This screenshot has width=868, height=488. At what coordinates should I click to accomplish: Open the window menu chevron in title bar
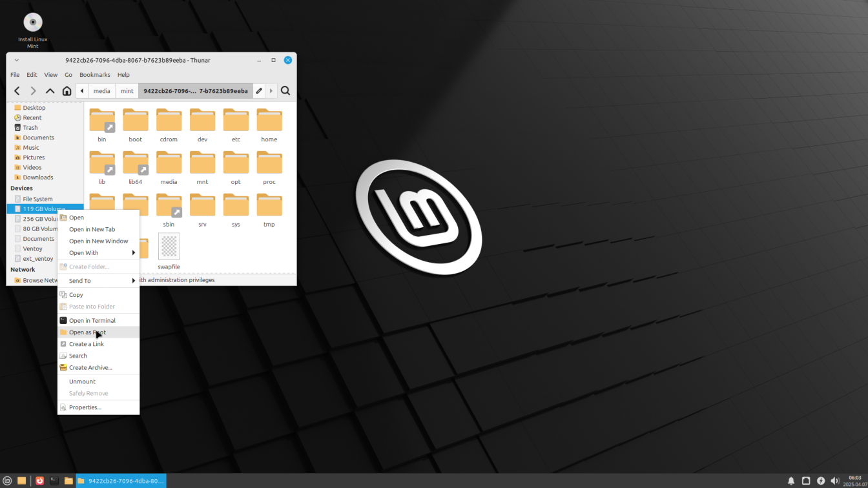(17, 60)
